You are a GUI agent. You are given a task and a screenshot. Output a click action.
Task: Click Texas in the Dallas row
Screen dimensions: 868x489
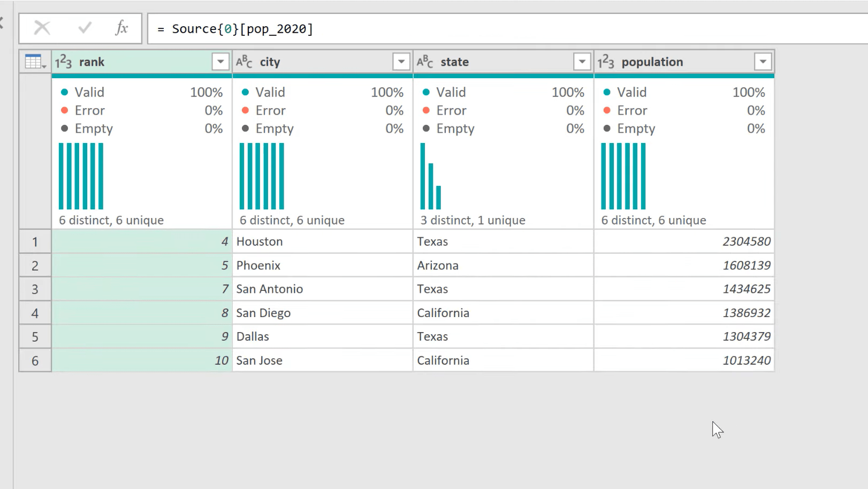pyautogui.click(x=504, y=336)
